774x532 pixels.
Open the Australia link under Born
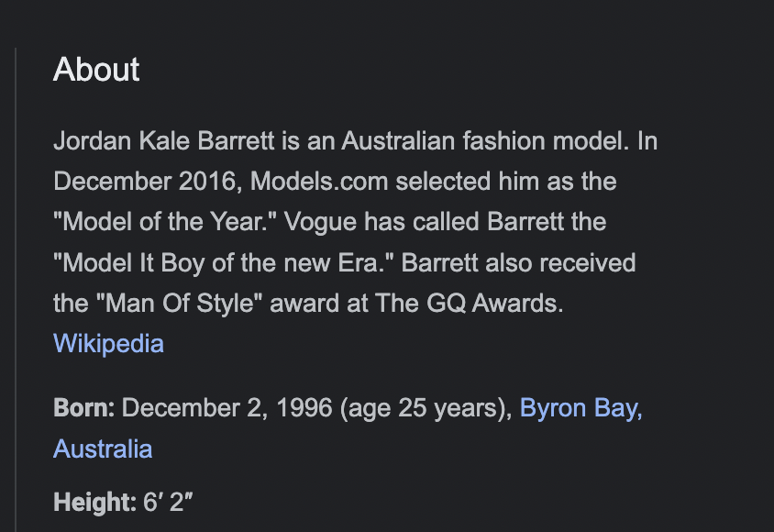(x=103, y=449)
